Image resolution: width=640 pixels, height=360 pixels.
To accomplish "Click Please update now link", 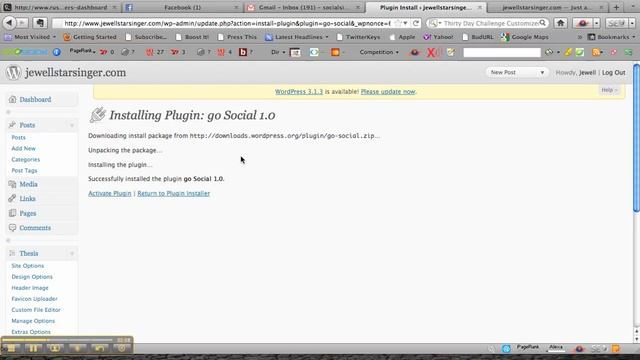I will [x=388, y=91].
